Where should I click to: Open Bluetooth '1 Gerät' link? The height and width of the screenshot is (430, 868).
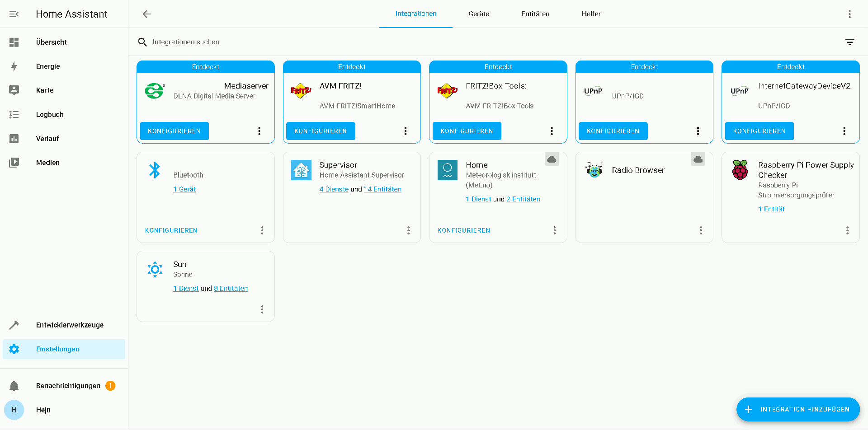[x=184, y=189]
